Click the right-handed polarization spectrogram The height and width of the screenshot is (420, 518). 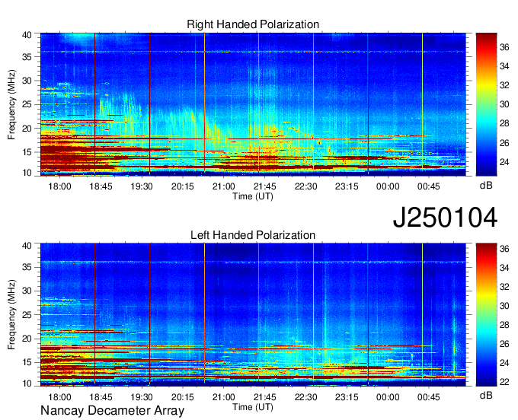point(253,104)
